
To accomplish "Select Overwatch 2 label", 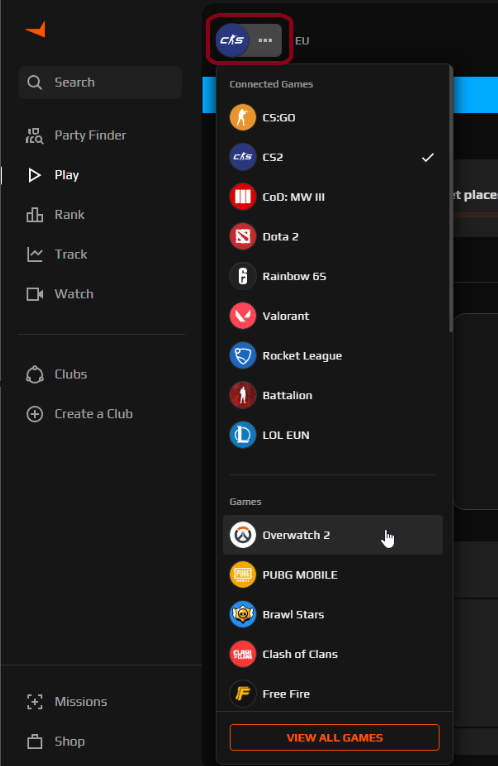I will [x=296, y=535].
